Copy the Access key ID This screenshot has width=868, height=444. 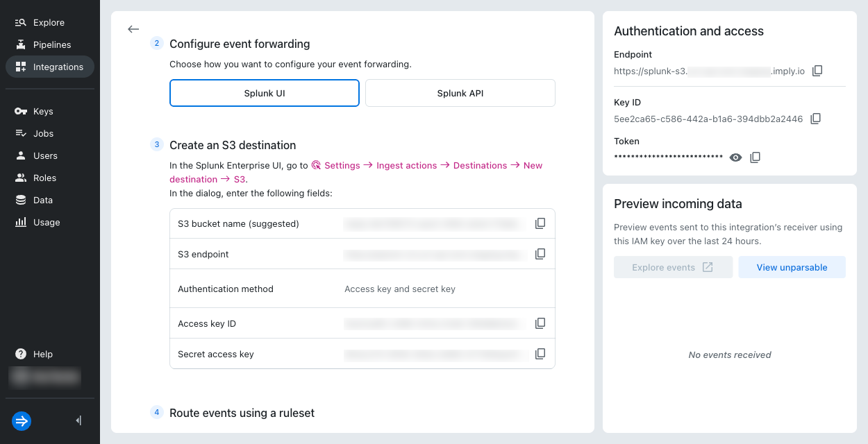click(540, 323)
